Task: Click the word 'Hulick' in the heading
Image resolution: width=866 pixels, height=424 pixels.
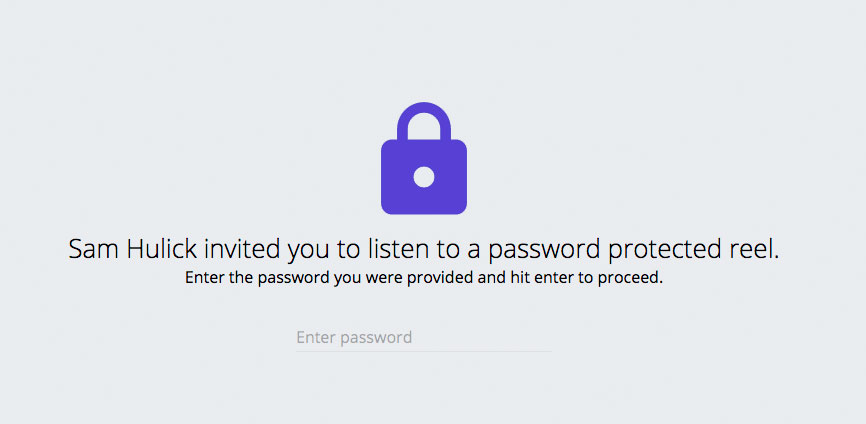Action: coord(162,250)
